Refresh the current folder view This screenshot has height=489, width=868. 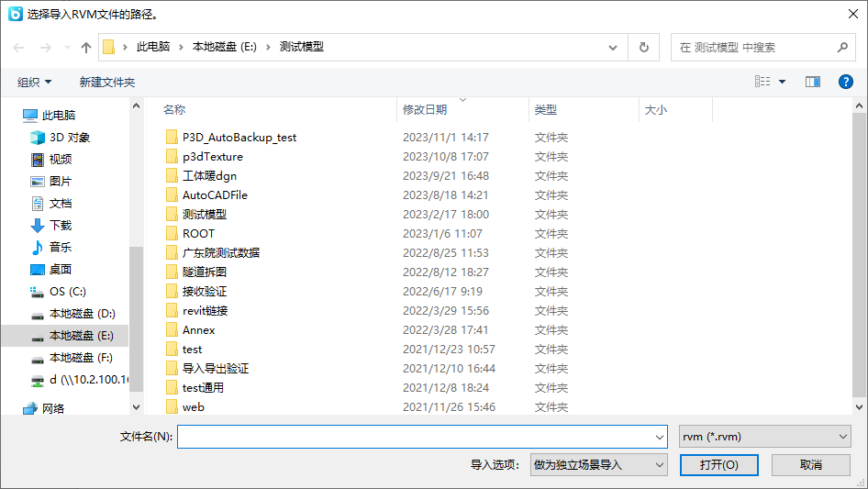point(644,48)
